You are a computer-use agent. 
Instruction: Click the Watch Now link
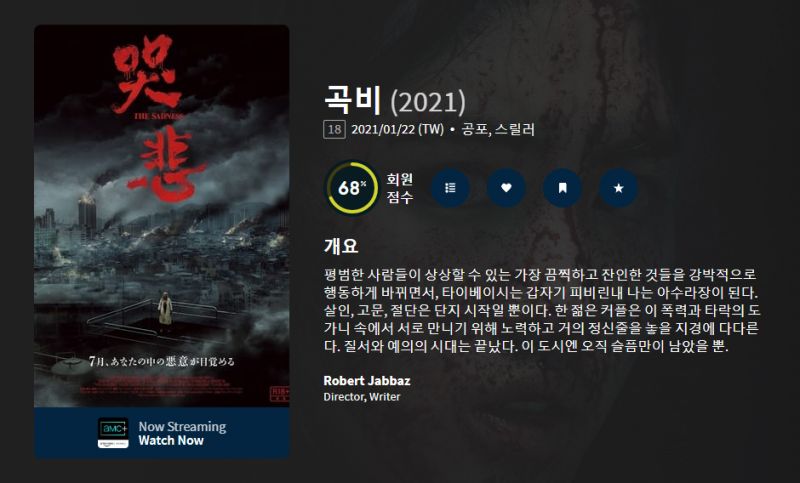[171, 440]
